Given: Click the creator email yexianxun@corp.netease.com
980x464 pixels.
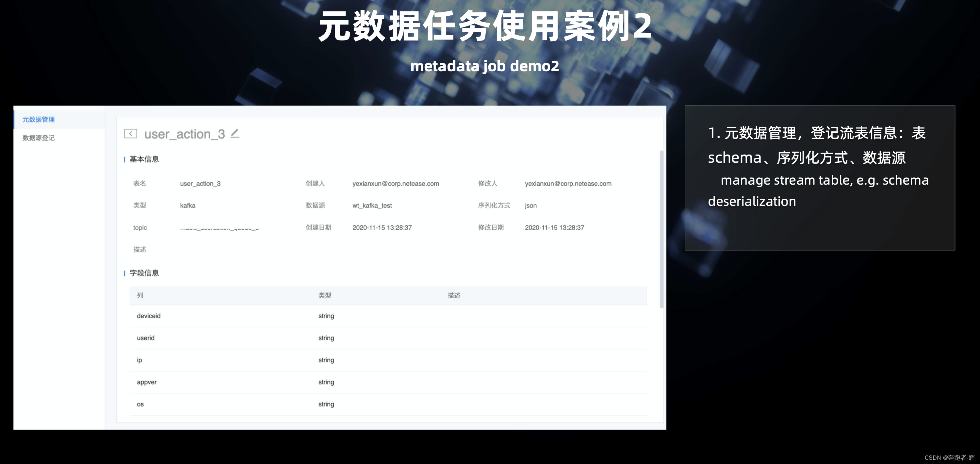Looking at the screenshot, I should coord(395,183).
